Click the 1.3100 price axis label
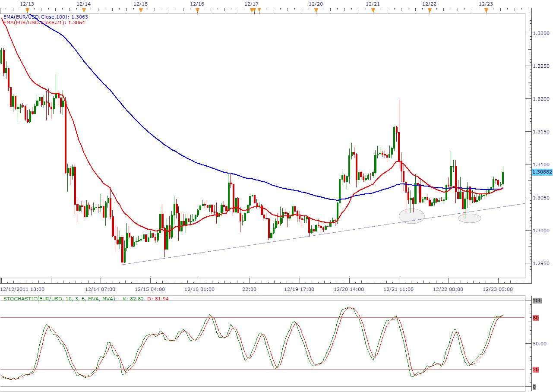 tap(541, 164)
